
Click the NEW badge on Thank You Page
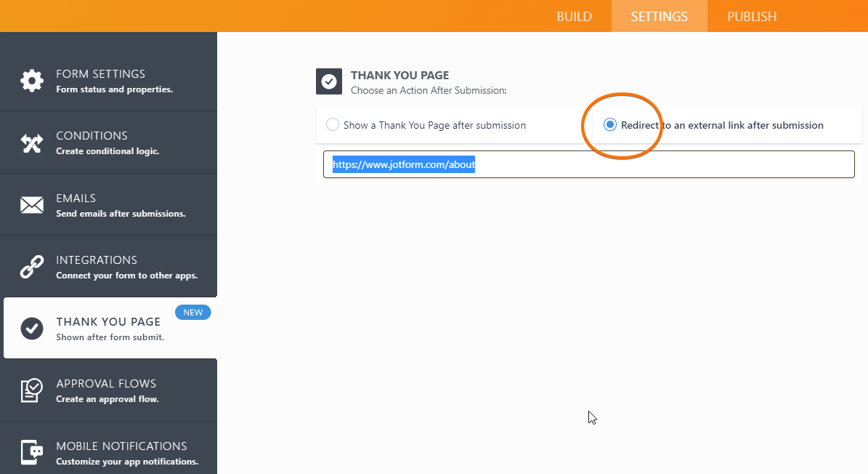pyautogui.click(x=192, y=313)
